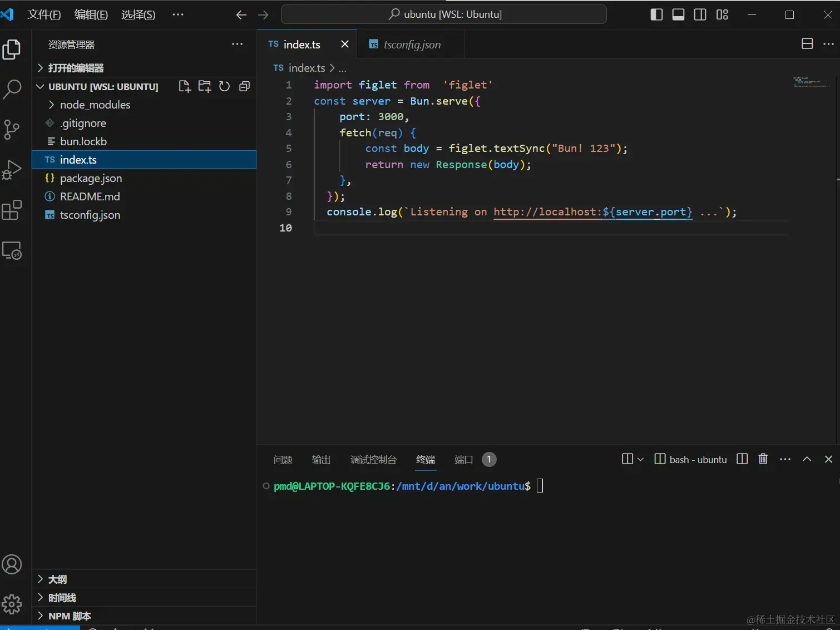
Task: Switch to the tsconfig.json editor tab
Action: tap(411, 44)
